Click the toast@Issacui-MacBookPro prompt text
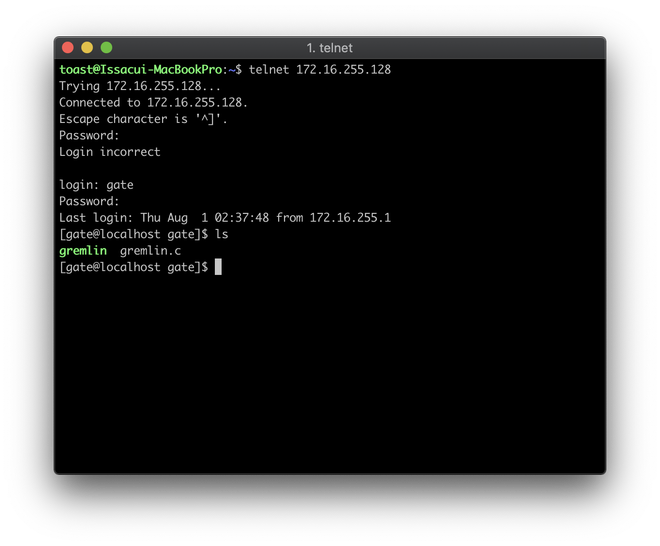The image size is (660, 546). pos(141,69)
